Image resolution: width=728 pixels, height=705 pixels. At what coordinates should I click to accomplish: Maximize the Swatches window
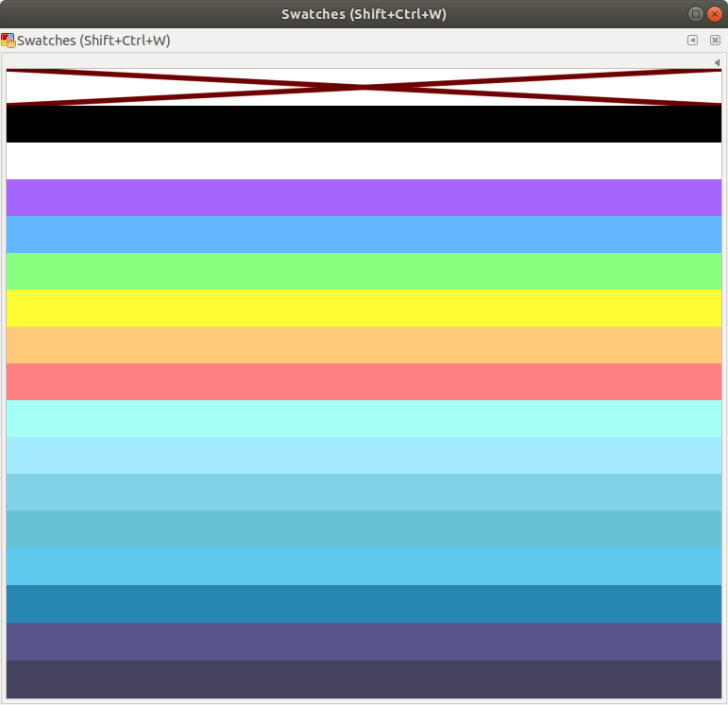click(x=696, y=13)
